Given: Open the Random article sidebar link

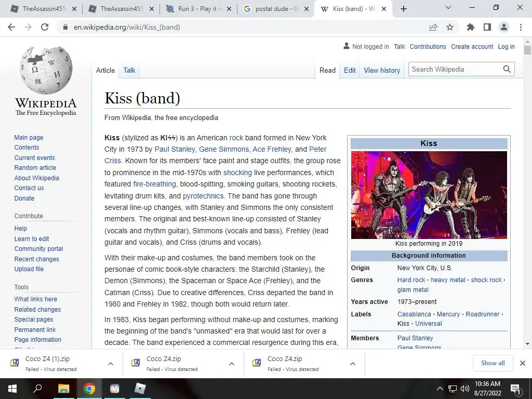Looking at the screenshot, I should coord(35,168).
